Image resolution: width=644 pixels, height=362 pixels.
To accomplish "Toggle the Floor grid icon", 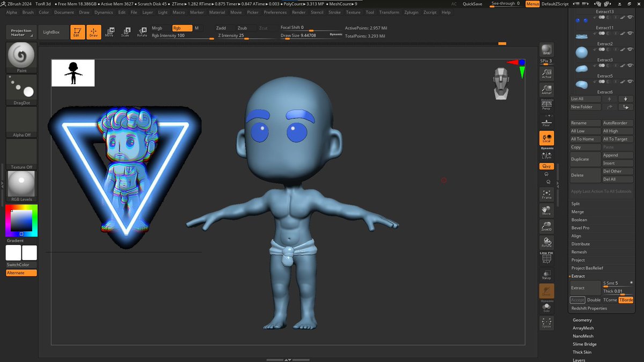I will 546,122.
